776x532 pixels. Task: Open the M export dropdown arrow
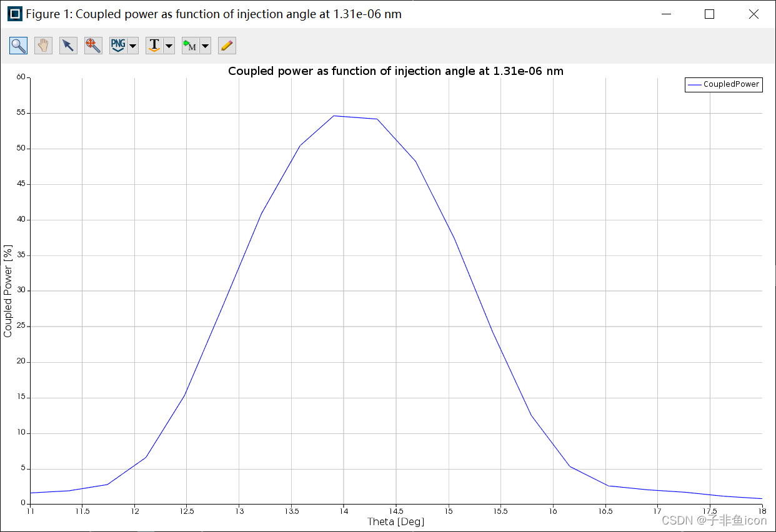(205, 46)
